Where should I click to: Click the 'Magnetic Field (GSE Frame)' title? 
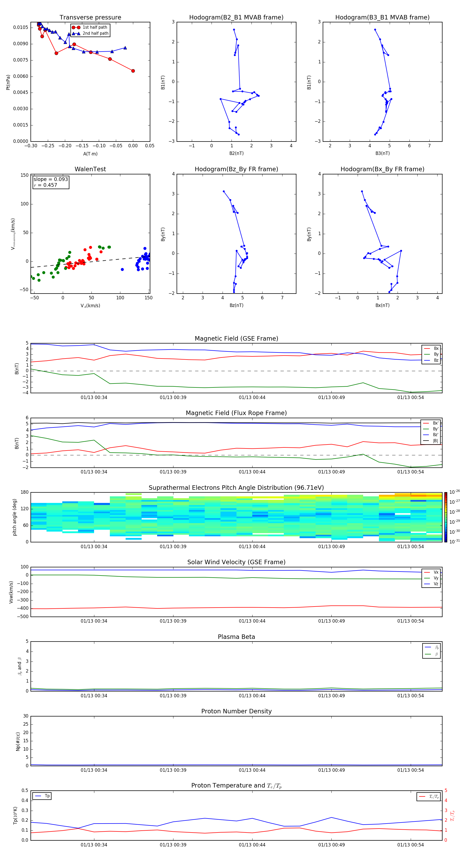pyautogui.click(x=236, y=339)
